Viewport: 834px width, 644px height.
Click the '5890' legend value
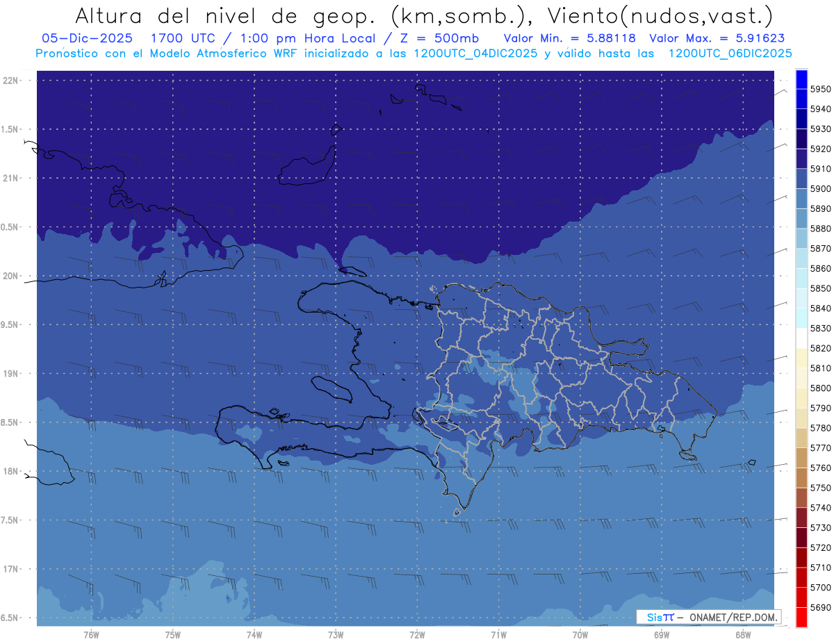pyautogui.click(x=820, y=208)
